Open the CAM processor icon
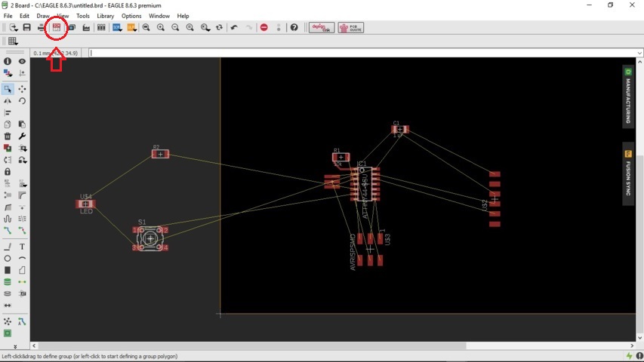 (x=72, y=27)
